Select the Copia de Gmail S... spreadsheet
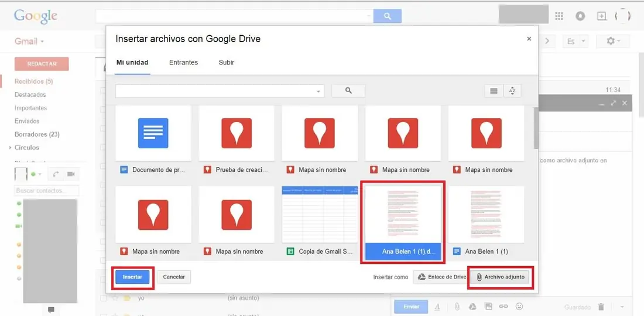Screen dimensions: 644x316 (320, 222)
